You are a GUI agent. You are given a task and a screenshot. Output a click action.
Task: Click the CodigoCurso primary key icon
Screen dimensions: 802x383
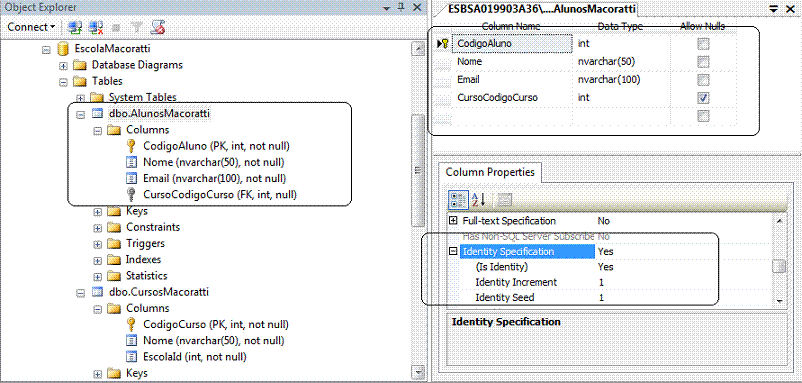point(131,324)
